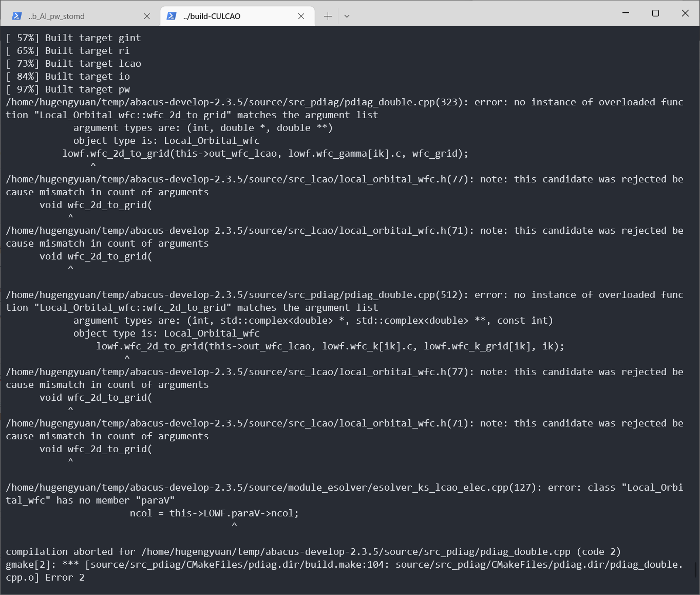Screen dimensions: 700x595
Task: Click the 'cpp.o] Error 2' text
Action: 45,577
